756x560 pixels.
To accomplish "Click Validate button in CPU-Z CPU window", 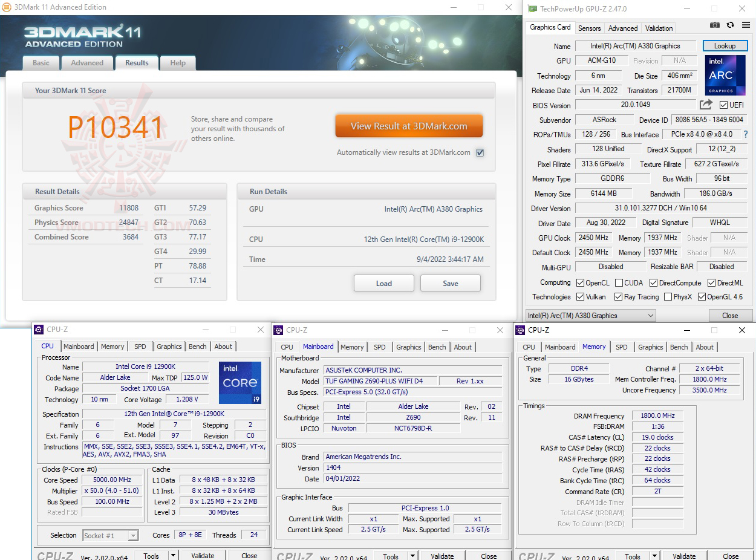I will pos(203,555).
